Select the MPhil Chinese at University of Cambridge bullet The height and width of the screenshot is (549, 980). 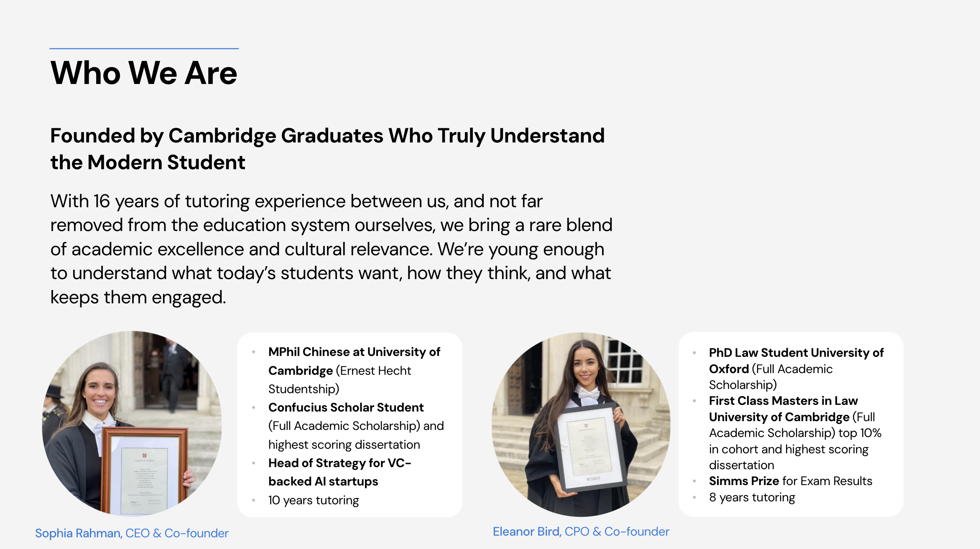click(355, 370)
